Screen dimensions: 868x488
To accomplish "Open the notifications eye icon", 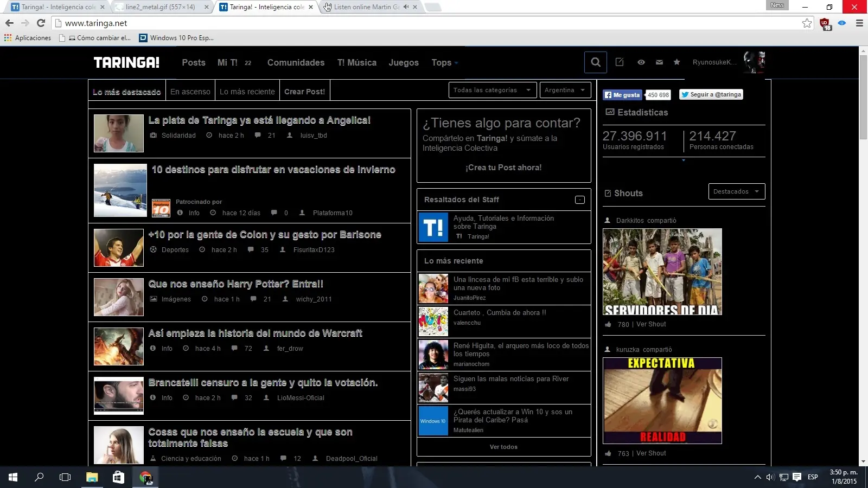I will [x=641, y=62].
